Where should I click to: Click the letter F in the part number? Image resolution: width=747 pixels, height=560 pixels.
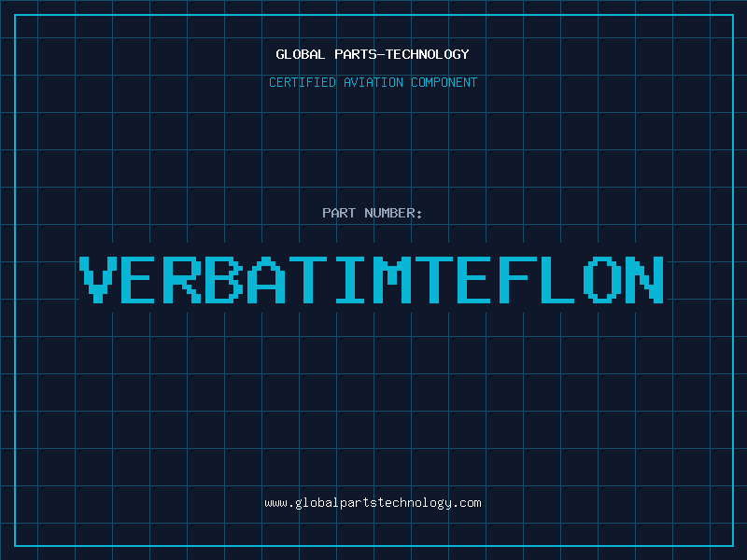click(x=519, y=280)
